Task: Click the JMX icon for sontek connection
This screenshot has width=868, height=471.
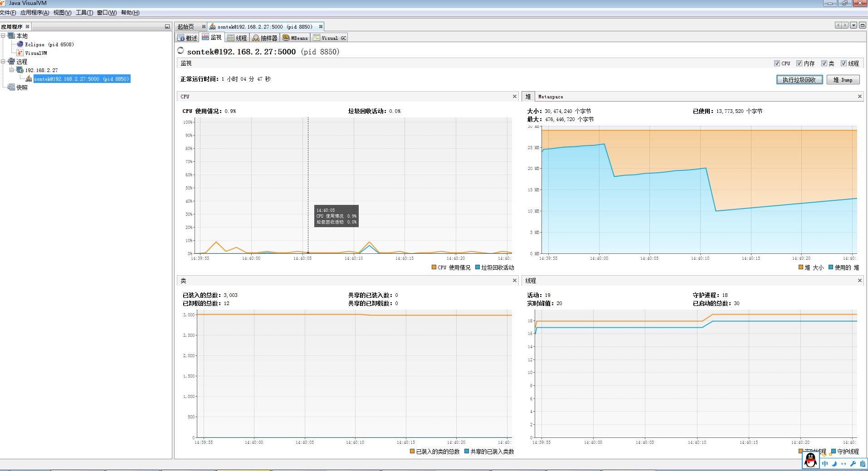Action: click(29, 79)
